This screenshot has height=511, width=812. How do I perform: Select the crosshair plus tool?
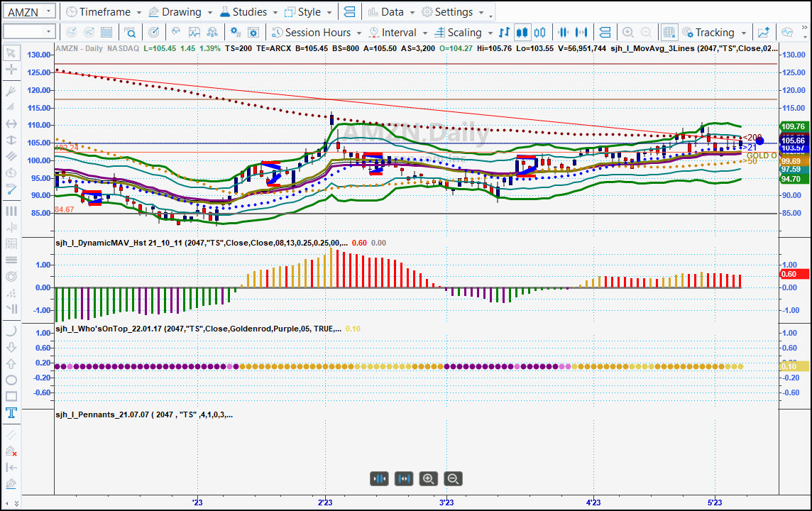pos(11,70)
